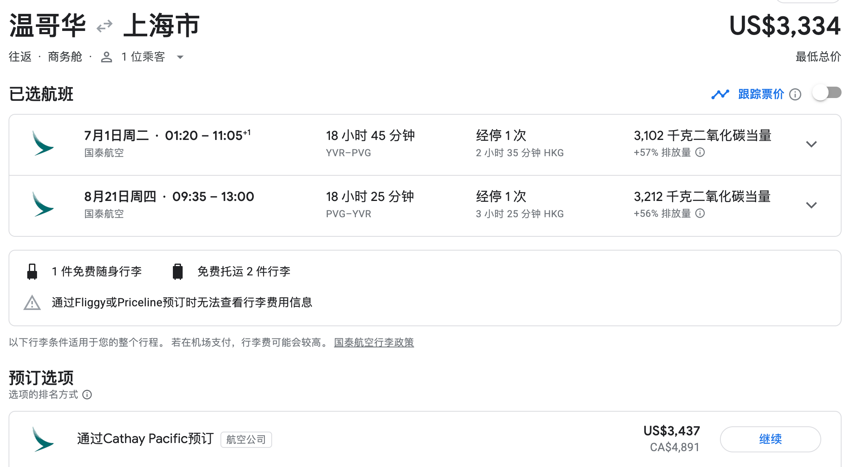Open emissions info icon beside +56% 排放量
The image size is (868, 467).
pyautogui.click(x=700, y=213)
